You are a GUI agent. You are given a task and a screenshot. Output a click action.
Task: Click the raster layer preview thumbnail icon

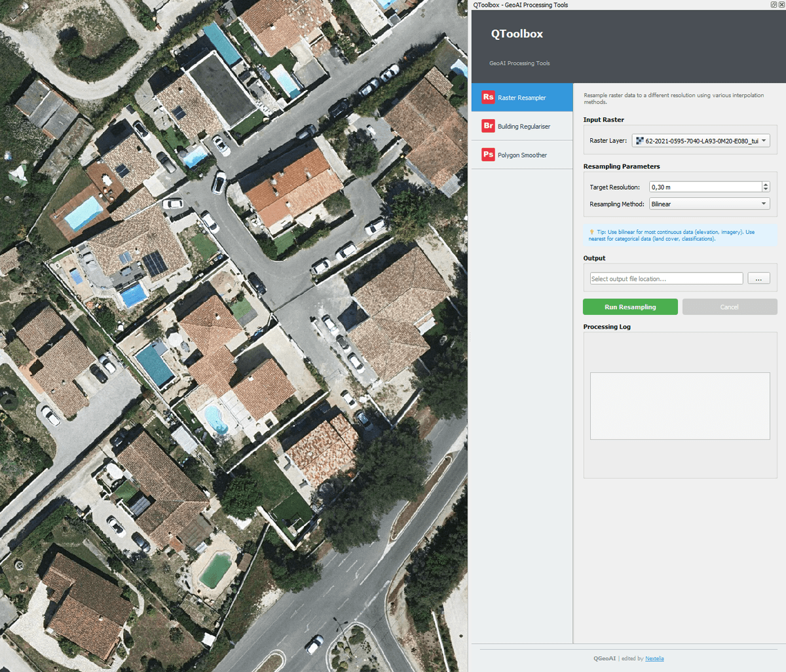click(639, 140)
